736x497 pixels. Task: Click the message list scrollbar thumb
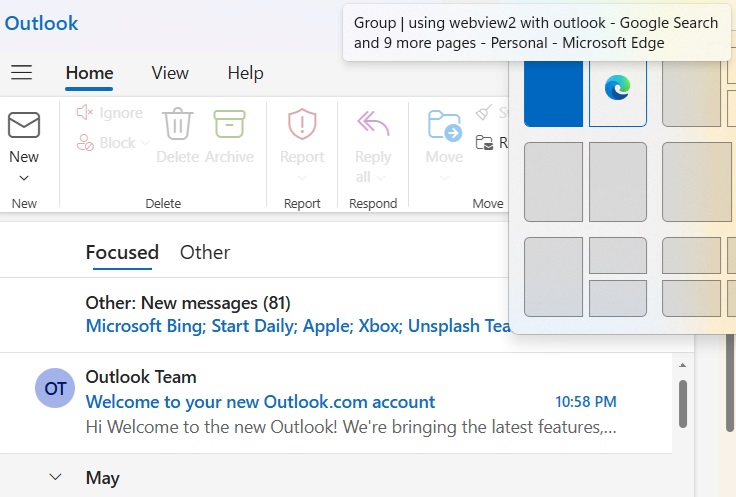pos(683,404)
